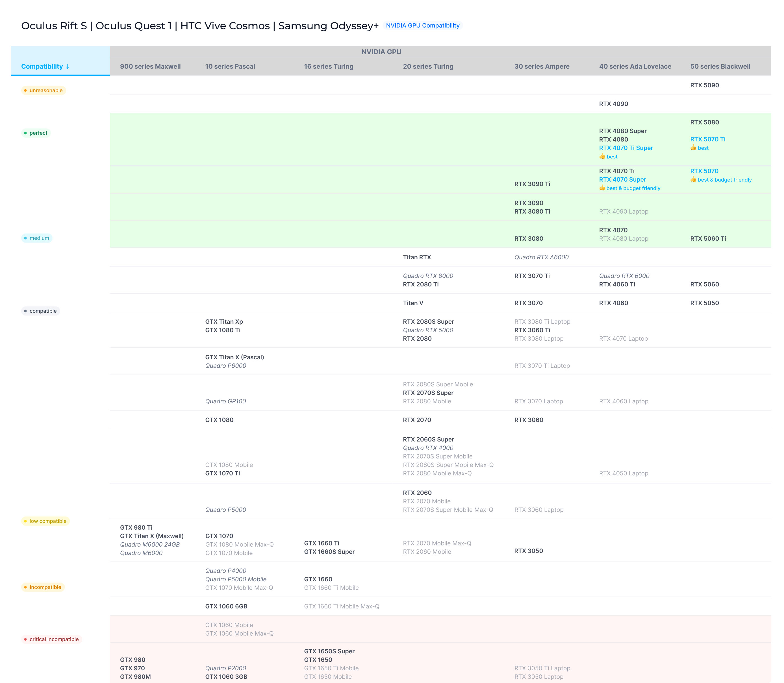Image resolution: width=784 pixels, height=683 pixels.
Task: Select the 10 series Pascal column header
Action: [x=230, y=66]
